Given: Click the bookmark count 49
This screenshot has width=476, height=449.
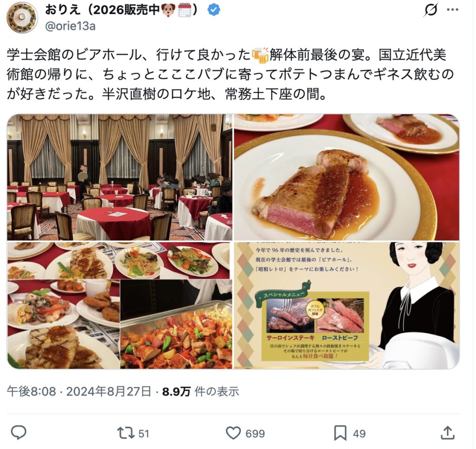Looking at the screenshot, I should coord(359,434).
